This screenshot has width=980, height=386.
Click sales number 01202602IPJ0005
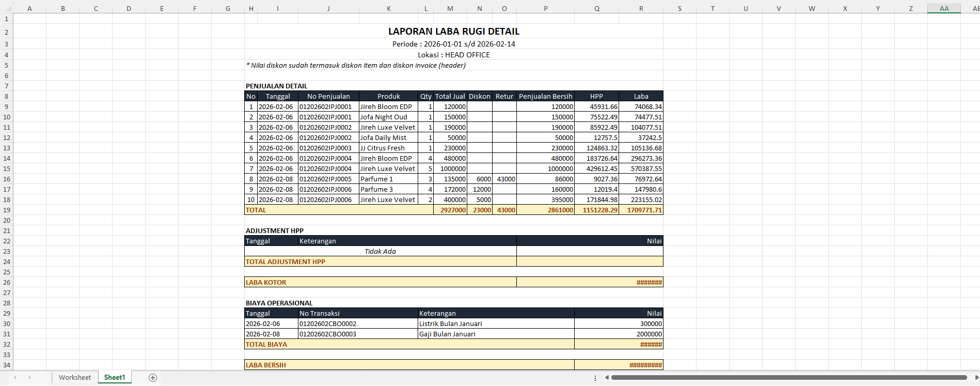tap(328, 179)
